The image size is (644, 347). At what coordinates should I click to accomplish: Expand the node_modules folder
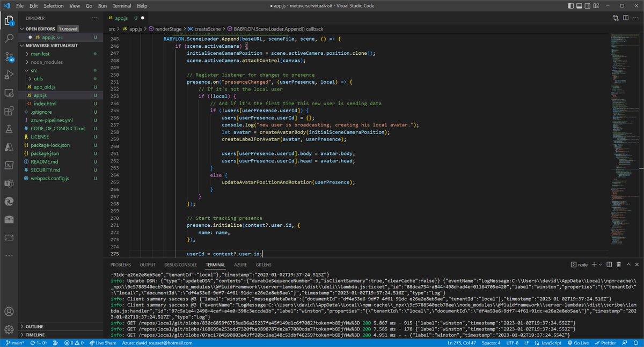tap(46, 62)
